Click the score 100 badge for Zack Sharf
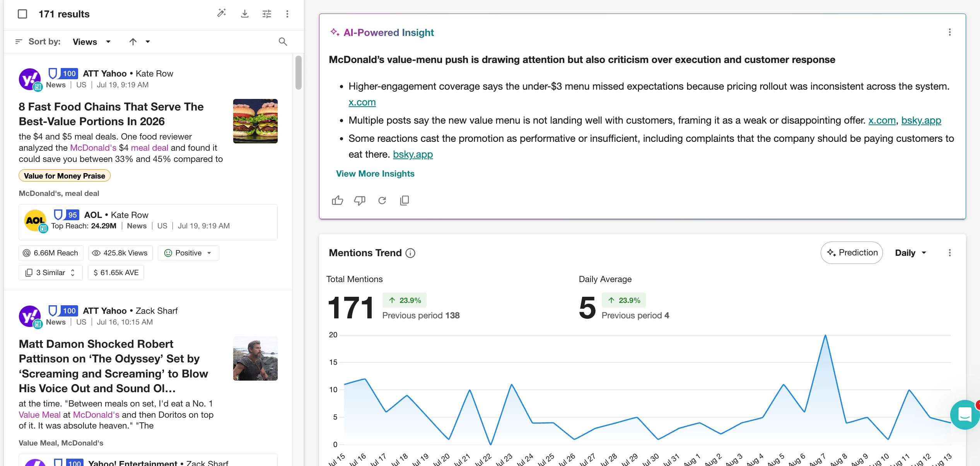The image size is (980, 466). point(63,311)
